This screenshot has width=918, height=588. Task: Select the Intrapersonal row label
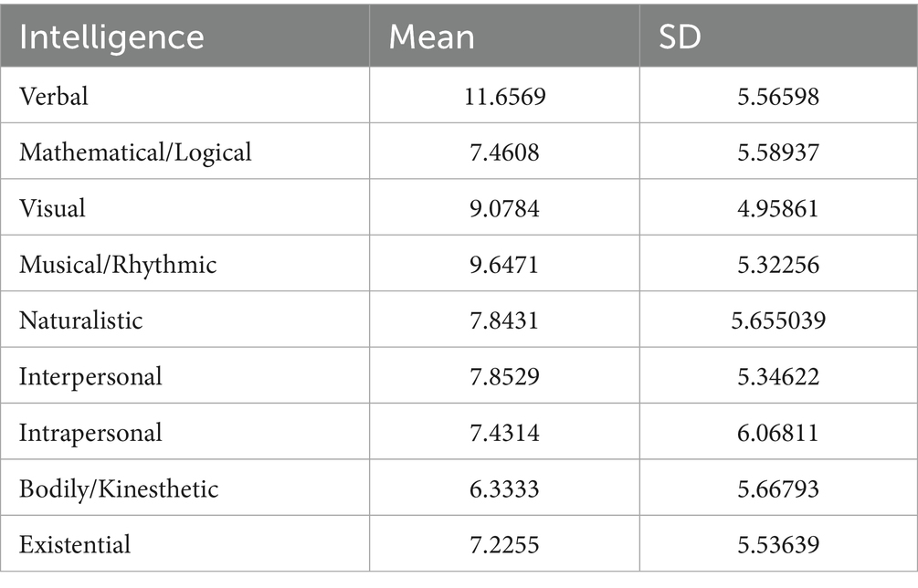point(90,433)
